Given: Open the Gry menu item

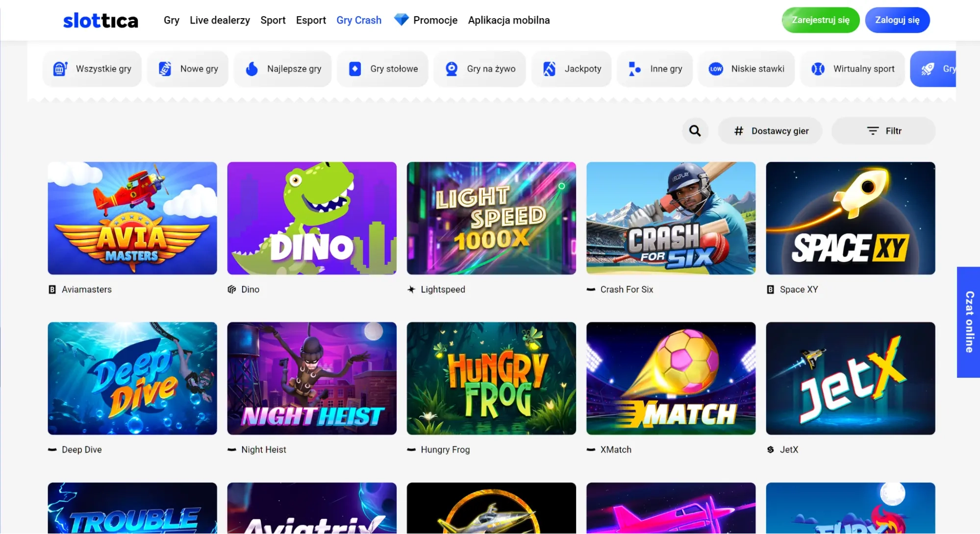Looking at the screenshot, I should (172, 20).
